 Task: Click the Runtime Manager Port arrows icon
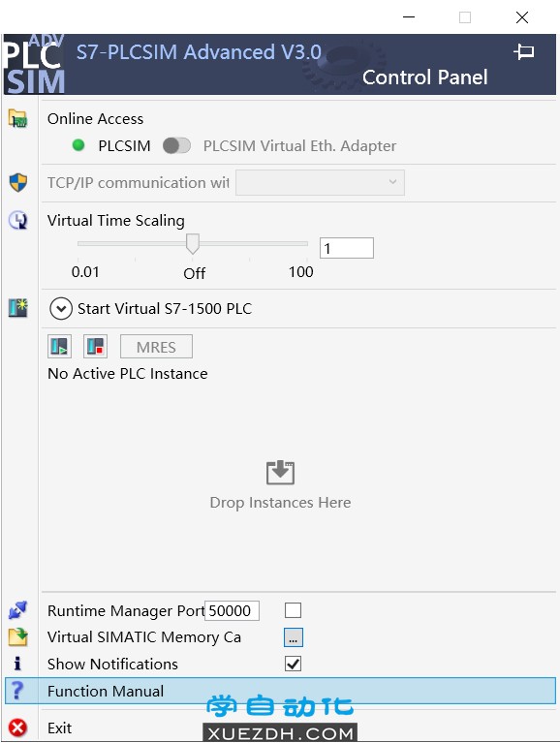click(x=18, y=610)
